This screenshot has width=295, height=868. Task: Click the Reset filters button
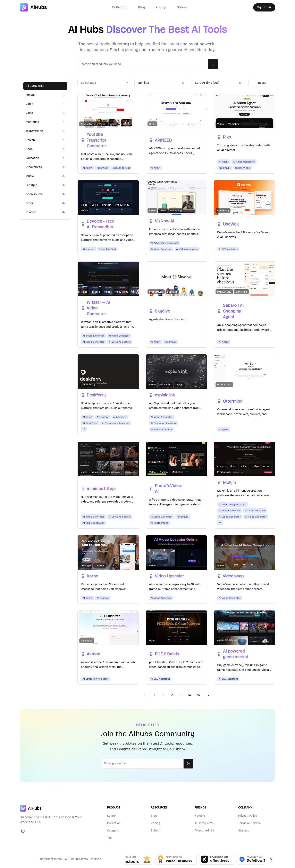[262, 83]
